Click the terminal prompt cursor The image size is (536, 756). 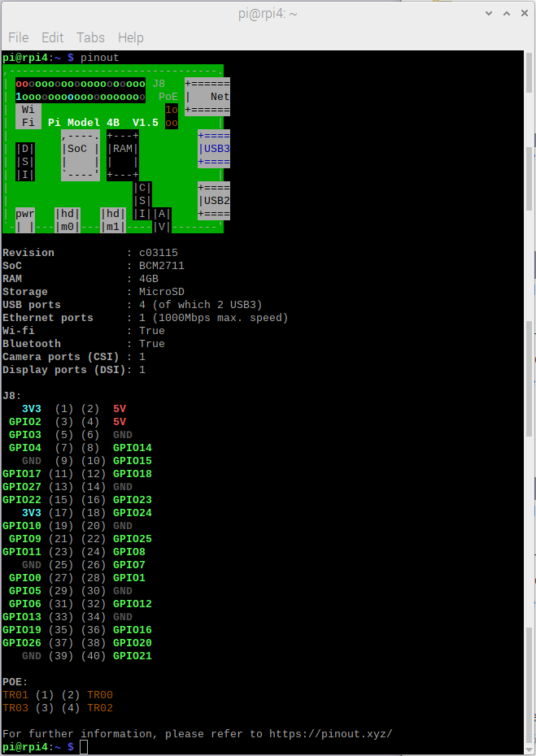point(84,747)
